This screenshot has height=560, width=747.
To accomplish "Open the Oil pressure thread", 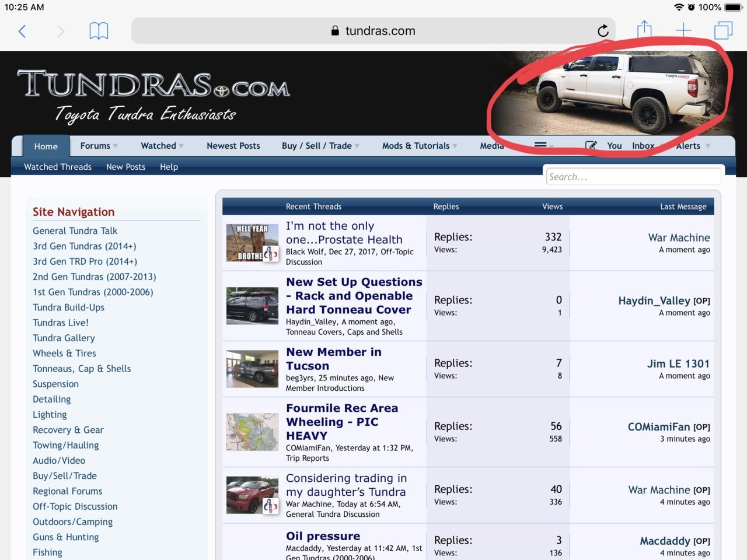I will point(323,536).
